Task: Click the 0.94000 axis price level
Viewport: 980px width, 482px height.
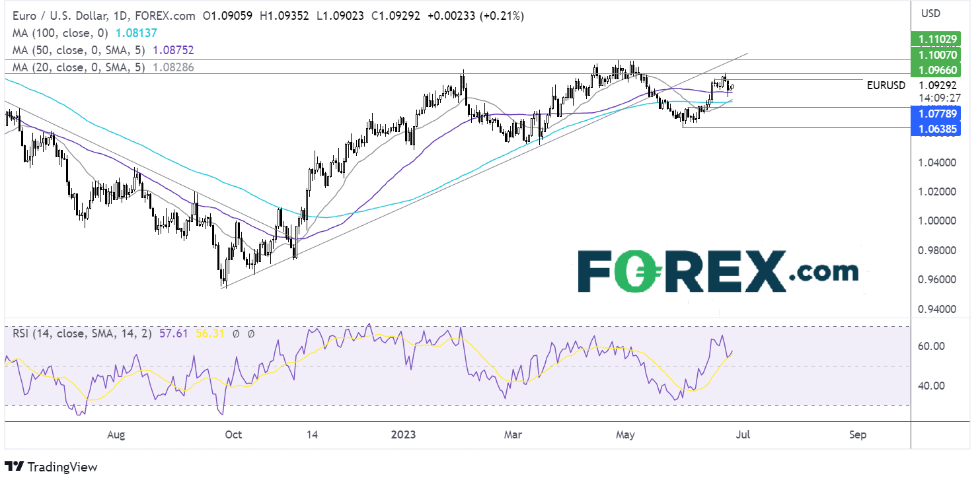Action: (937, 309)
